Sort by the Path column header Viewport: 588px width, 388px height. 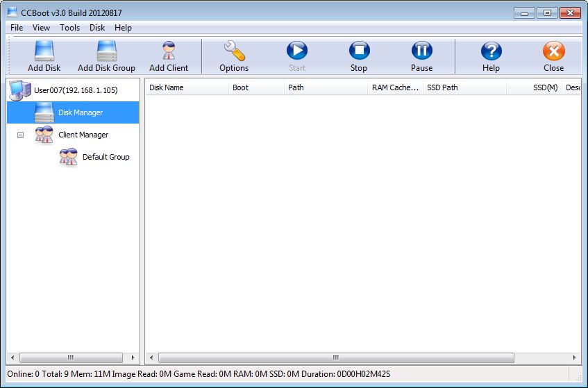coord(326,87)
